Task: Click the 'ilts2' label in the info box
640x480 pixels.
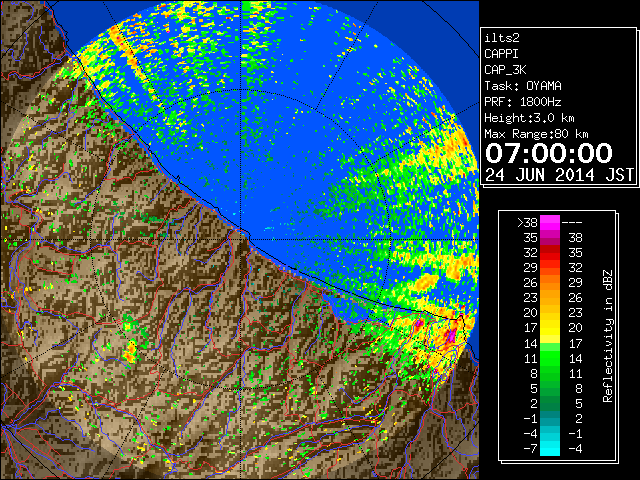Action: point(502,38)
